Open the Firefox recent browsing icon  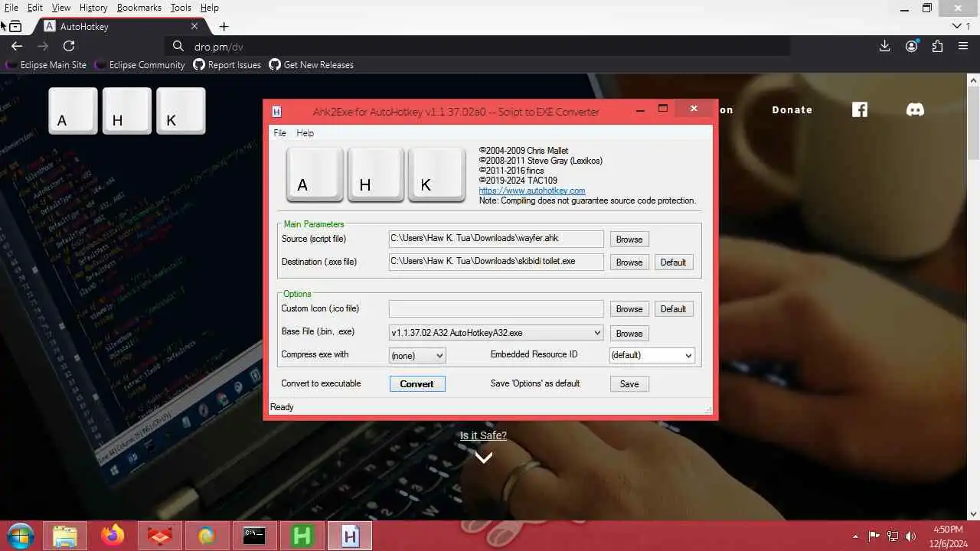coord(15,26)
